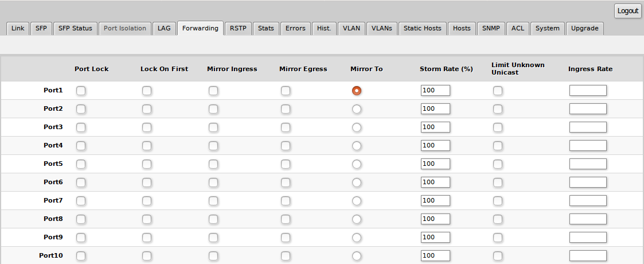Select Mirror To radio for Port6
644x264 pixels.
(357, 183)
